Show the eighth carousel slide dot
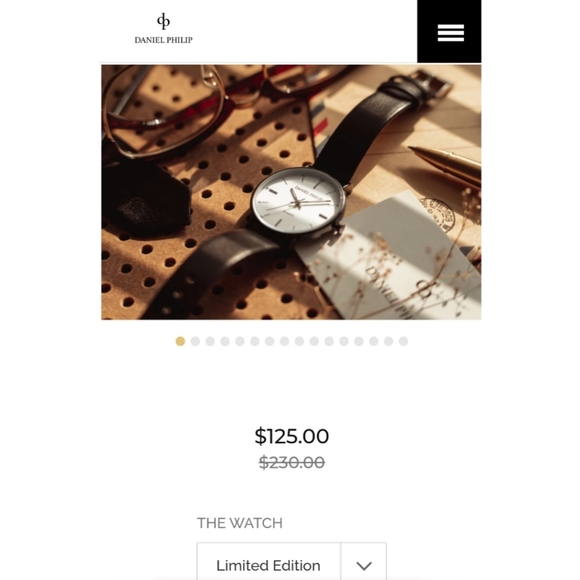The width and height of the screenshot is (580, 580). (x=284, y=341)
